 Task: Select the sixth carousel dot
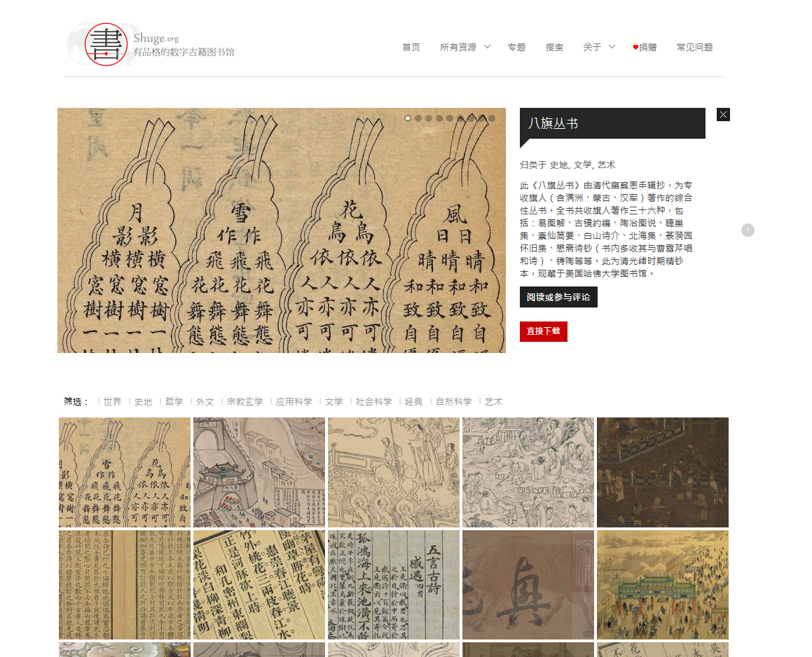pyautogui.click(x=460, y=118)
